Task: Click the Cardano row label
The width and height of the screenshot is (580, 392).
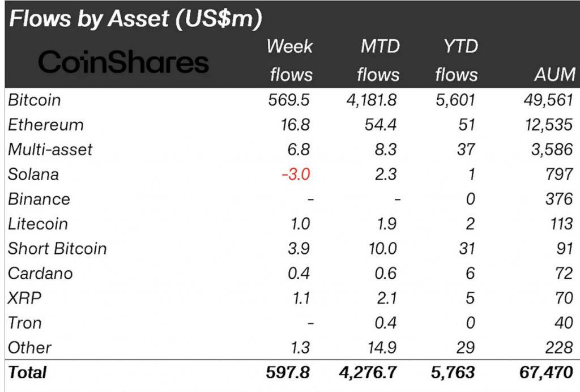Action: click(40, 273)
